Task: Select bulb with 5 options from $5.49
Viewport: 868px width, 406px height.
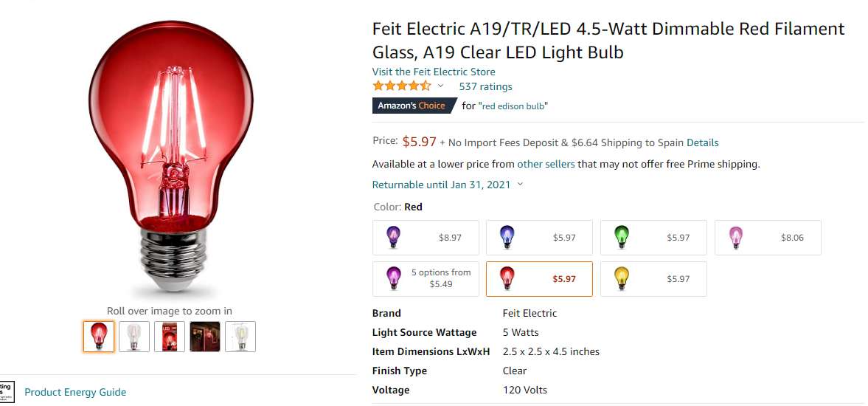Action: point(426,279)
